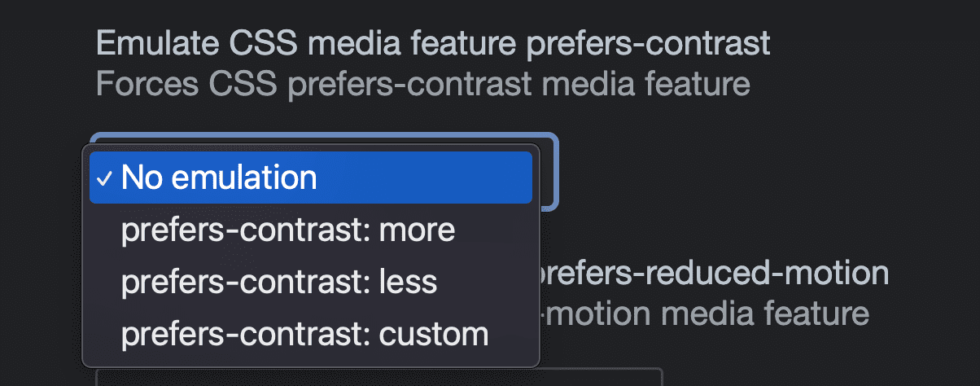The width and height of the screenshot is (980, 386).
Task: Select the "No emulation" option
Action: pos(310,178)
